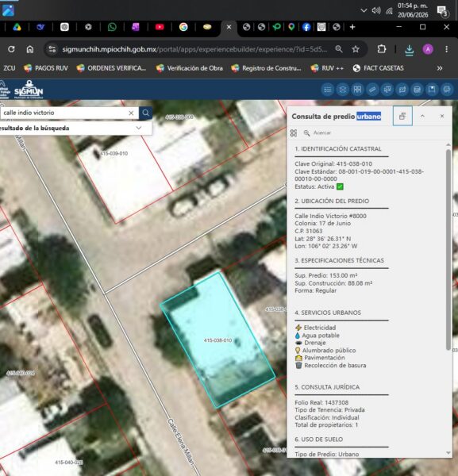The width and height of the screenshot is (458, 476).
Task: Go to browser home page
Action: 29,49
